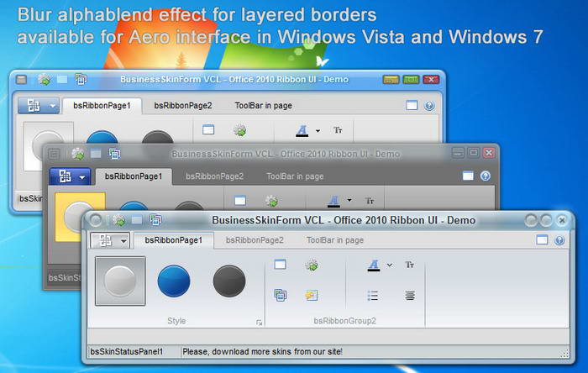Open the application menu button in front window
588x373 pixels.
(x=110, y=240)
